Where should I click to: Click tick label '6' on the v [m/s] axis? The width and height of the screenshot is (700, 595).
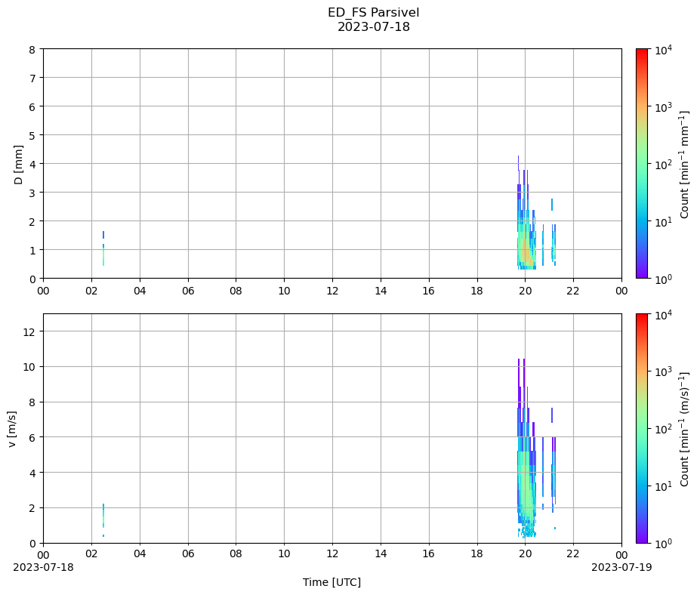coord(32,437)
